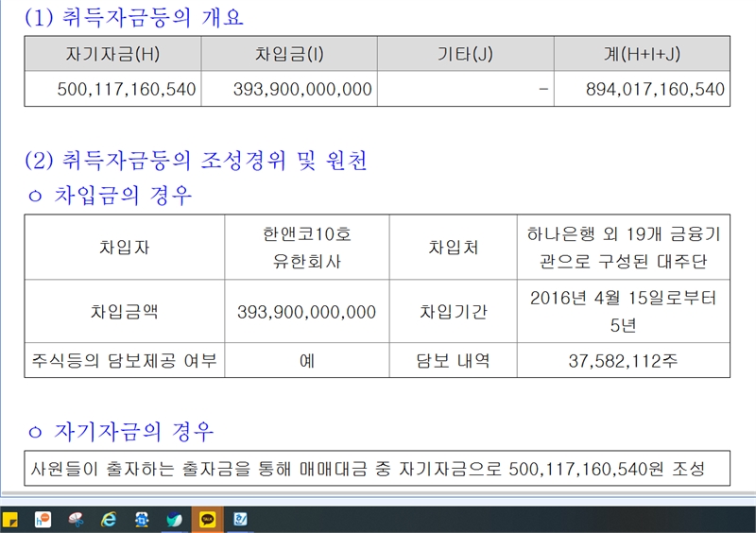Open the Naver Whale browser icon
Viewport: 756px width, 533px height.
click(174, 519)
